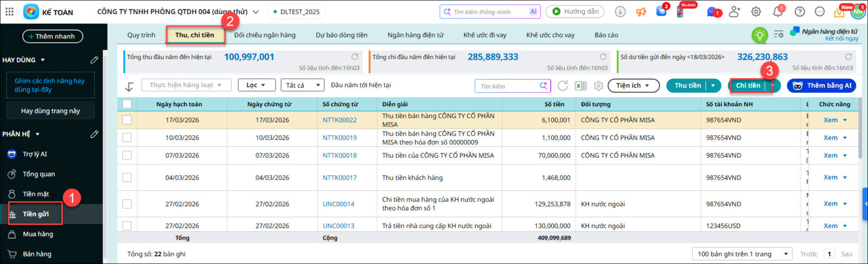The image size is (868, 264).
Task: Expand the Lọc filter dropdown
Action: click(256, 85)
